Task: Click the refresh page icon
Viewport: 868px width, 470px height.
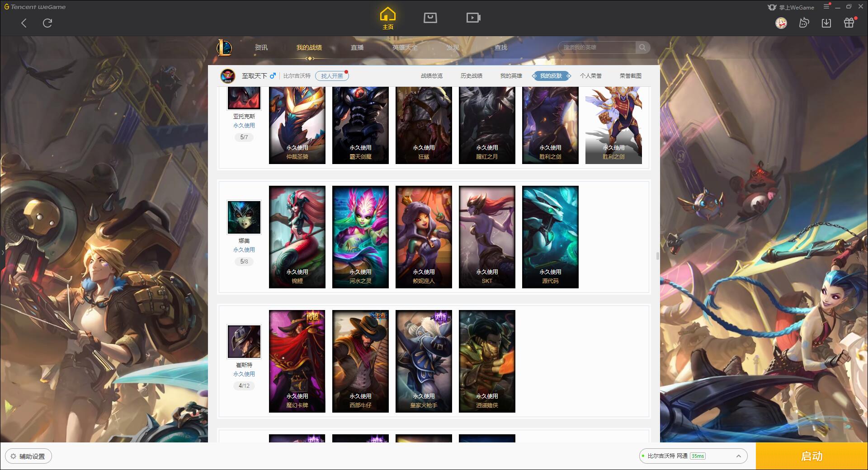Action: [47, 23]
